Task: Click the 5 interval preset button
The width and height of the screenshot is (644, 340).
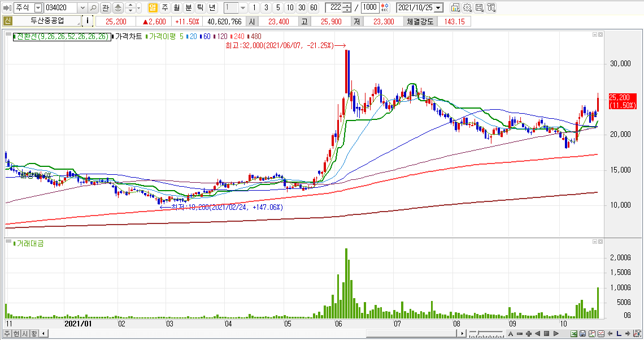Action: [x=278, y=7]
